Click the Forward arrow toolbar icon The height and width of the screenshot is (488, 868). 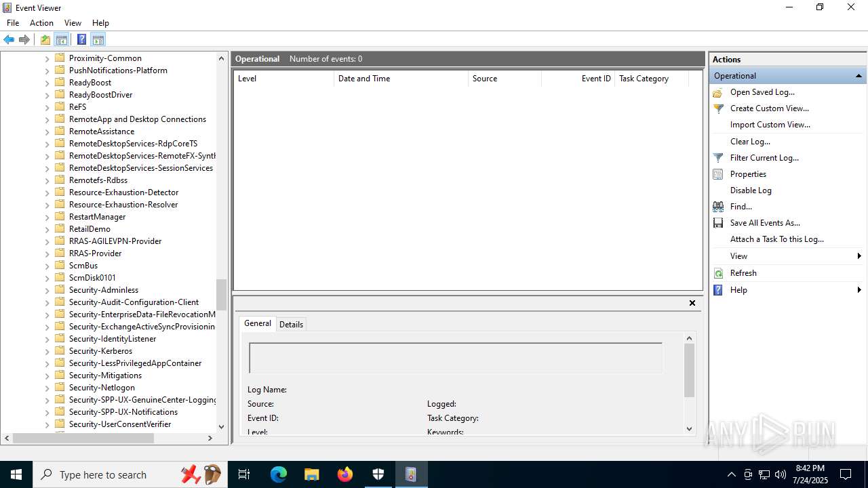24,39
